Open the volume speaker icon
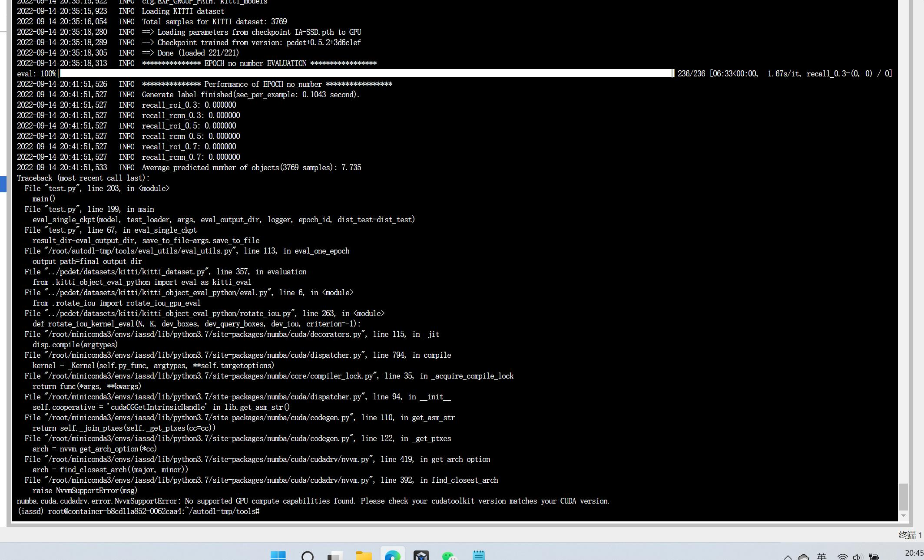Image resolution: width=924 pixels, height=560 pixels. (857, 557)
